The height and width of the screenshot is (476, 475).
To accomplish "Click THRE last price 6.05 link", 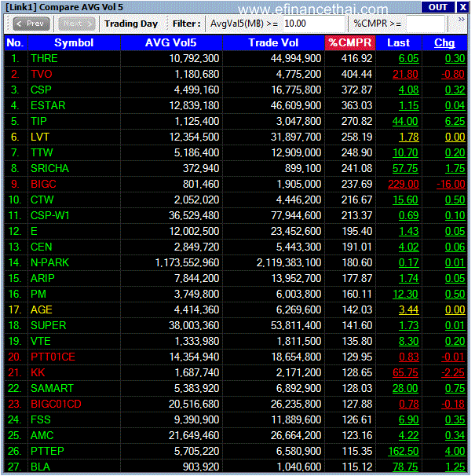I will [408, 59].
